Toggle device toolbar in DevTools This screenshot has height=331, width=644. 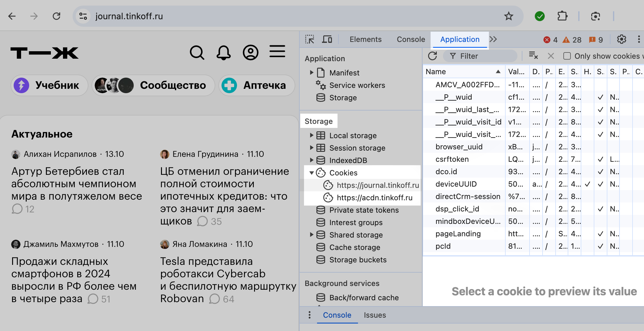coord(327,39)
